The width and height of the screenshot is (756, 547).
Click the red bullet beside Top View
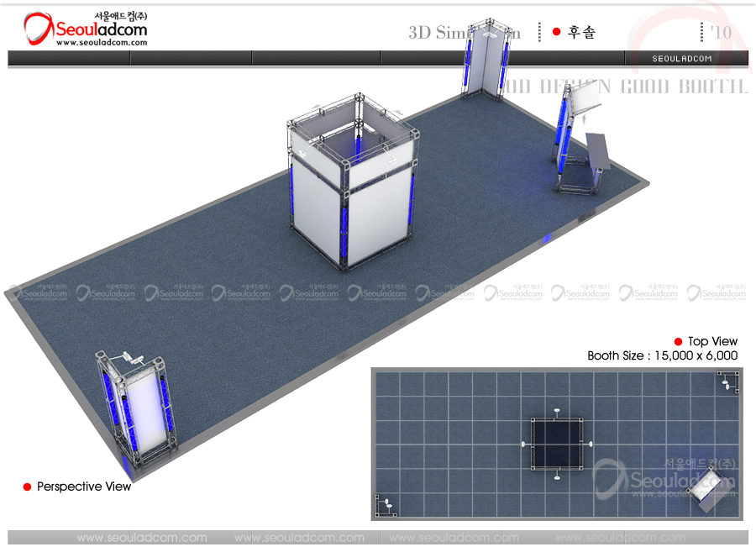679,341
